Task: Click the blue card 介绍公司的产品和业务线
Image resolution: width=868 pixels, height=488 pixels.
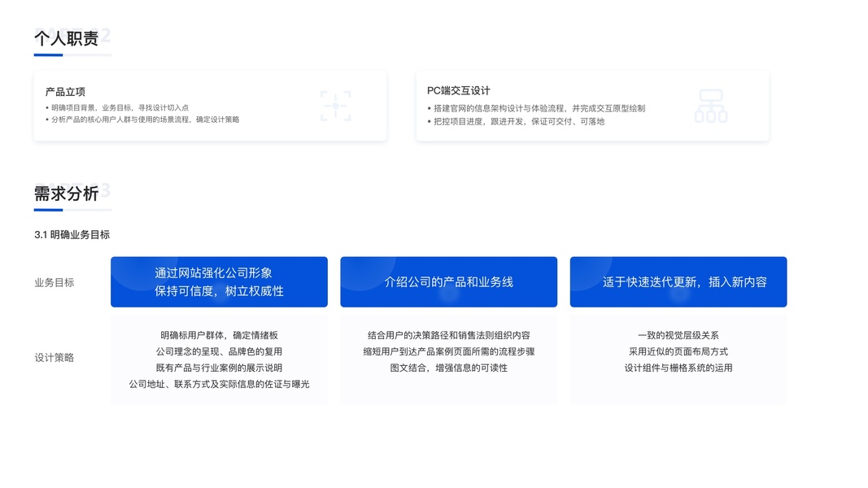Action: 449,281
